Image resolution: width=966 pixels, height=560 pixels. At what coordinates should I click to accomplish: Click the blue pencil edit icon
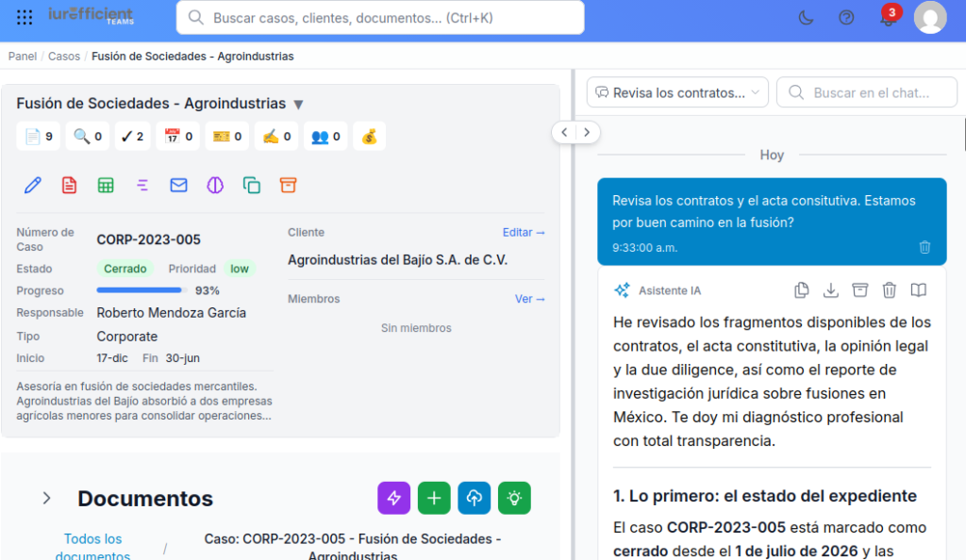click(x=33, y=185)
